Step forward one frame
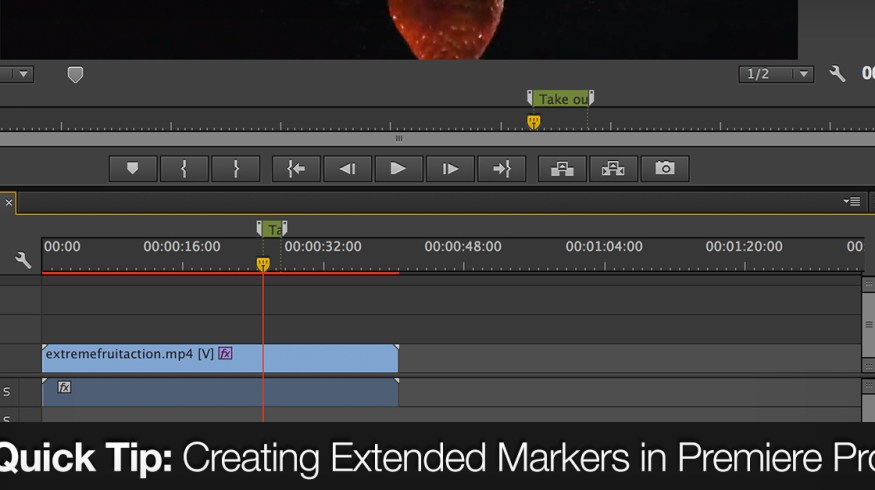The image size is (875, 490). 450,169
